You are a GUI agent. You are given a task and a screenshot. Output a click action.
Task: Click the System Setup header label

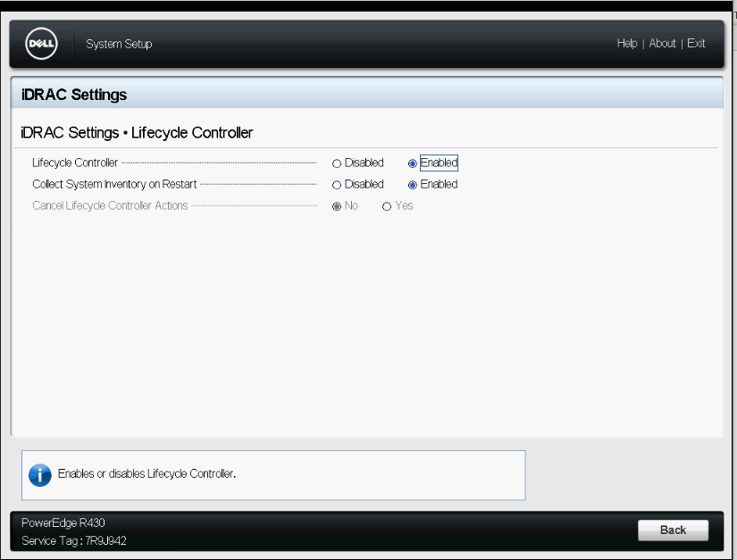119,43
